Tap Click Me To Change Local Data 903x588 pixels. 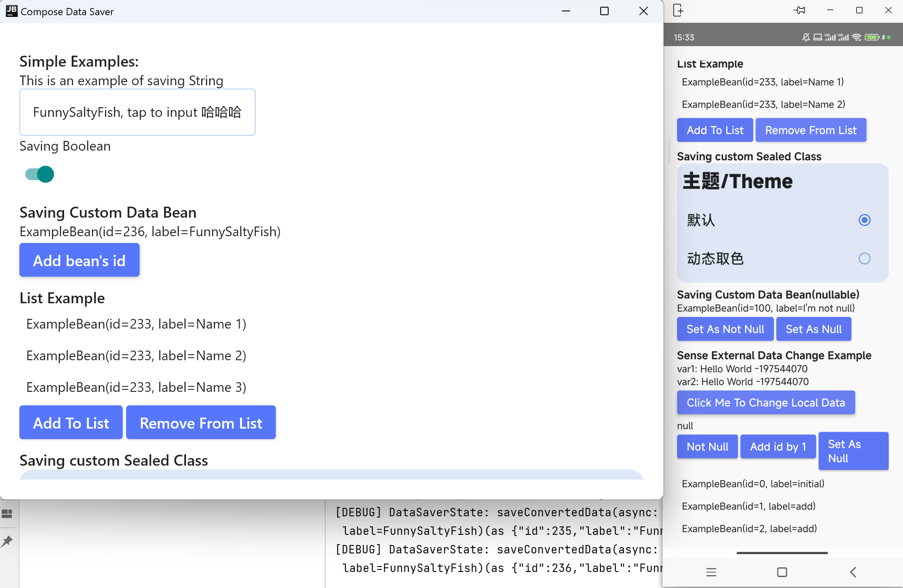tap(766, 402)
